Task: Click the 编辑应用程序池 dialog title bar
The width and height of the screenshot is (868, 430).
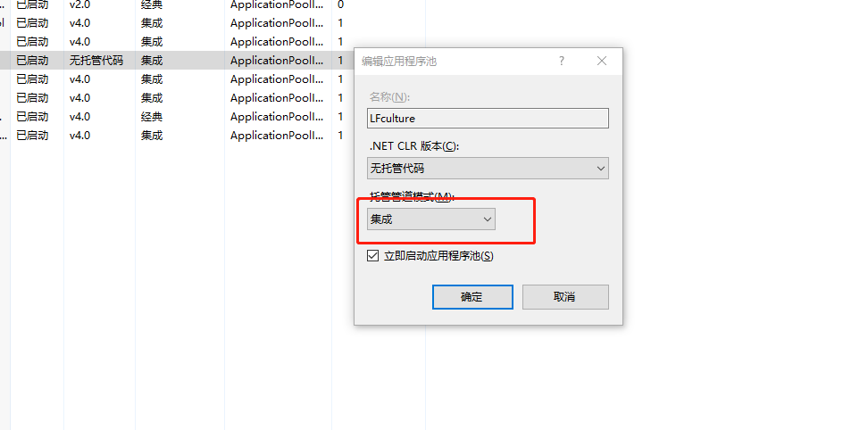Action: pyautogui.click(x=454, y=61)
